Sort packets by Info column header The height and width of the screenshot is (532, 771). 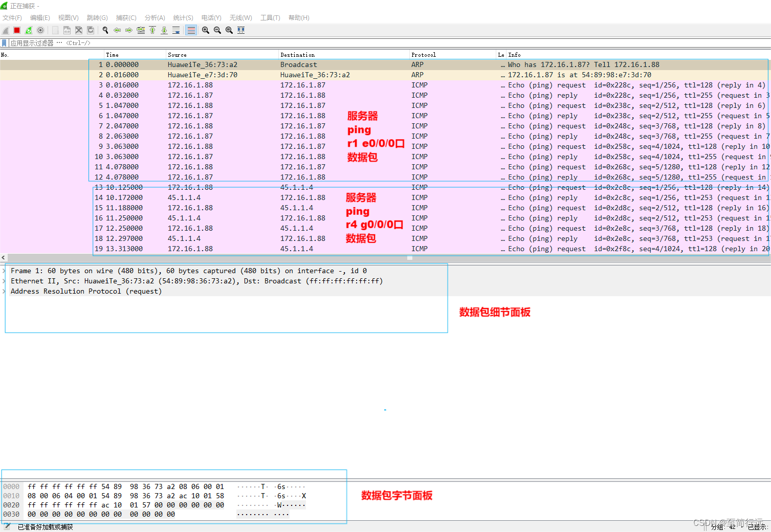click(639, 55)
